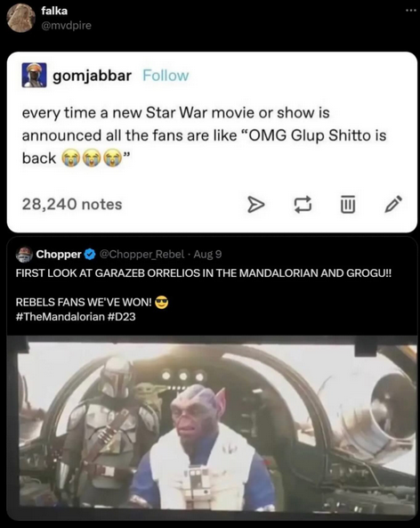Open the gomjabbar username link
420x528 pixels.
(x=92, y=76)
